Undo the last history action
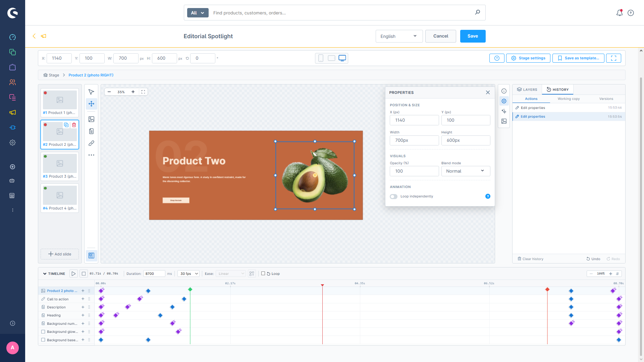Viewport: 644px width, 362px height. coord(593,259)
